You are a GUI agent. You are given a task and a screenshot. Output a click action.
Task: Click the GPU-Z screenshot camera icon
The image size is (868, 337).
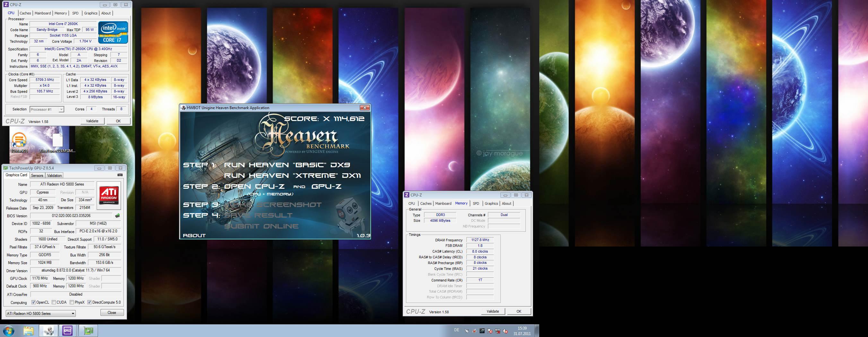tap(120, 175)
